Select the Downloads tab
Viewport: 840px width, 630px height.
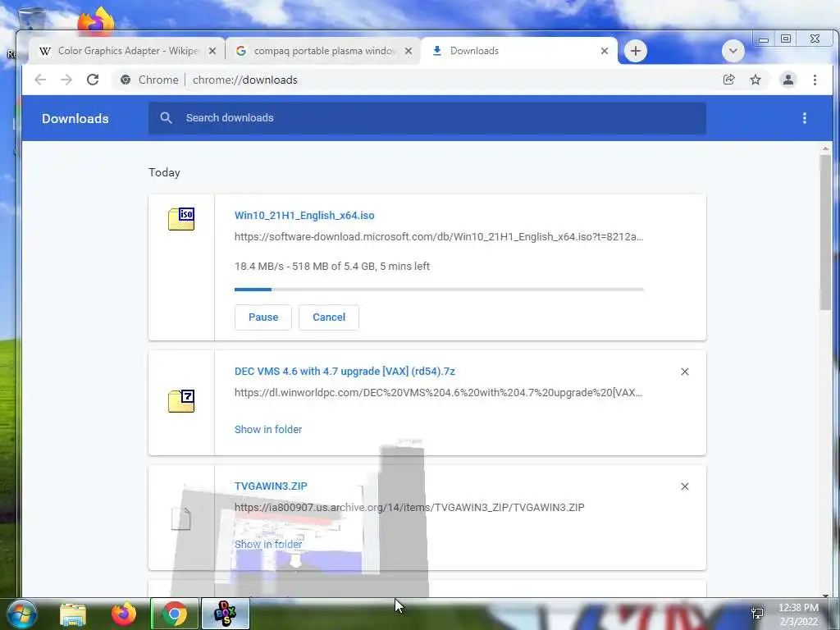pyautogui.click(x=518, y=51)
